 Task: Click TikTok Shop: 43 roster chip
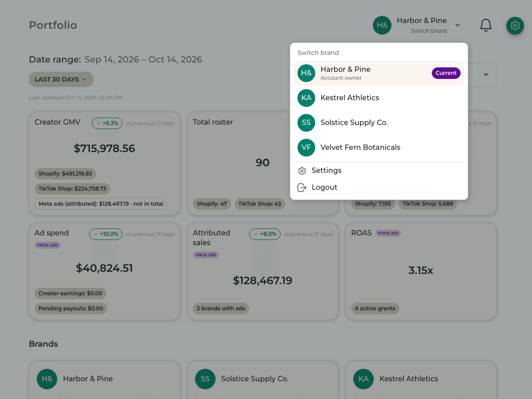(260, 204)
